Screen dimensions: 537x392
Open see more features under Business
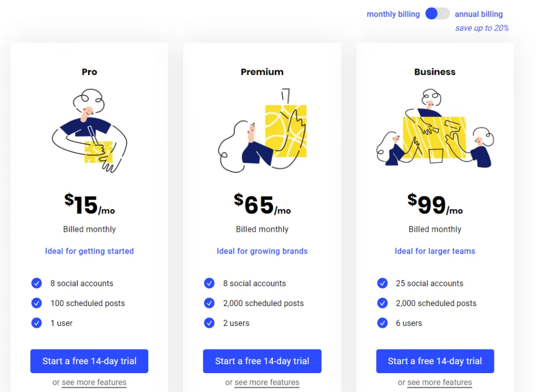[439, 383]
